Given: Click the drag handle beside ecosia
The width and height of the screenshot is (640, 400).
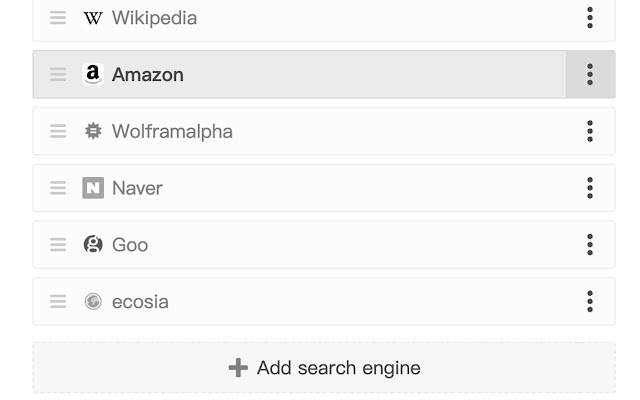Looking at the screenshot, I should point(58,302).
